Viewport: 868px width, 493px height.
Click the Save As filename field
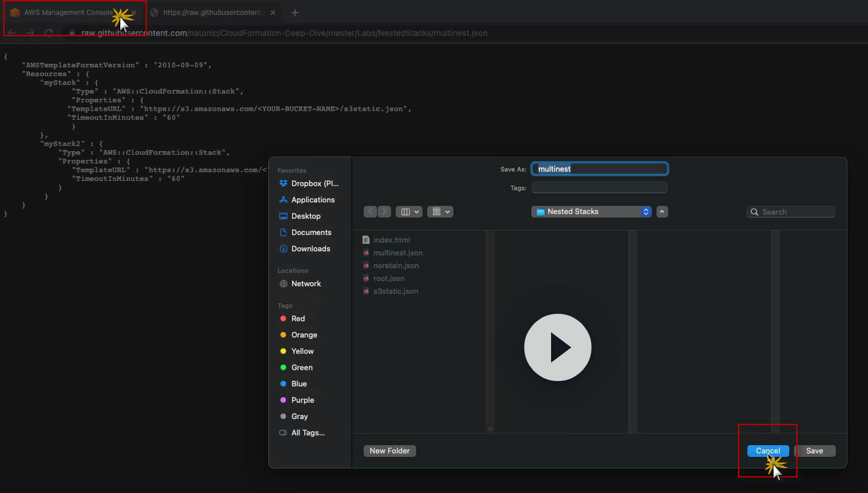[600, 169]
